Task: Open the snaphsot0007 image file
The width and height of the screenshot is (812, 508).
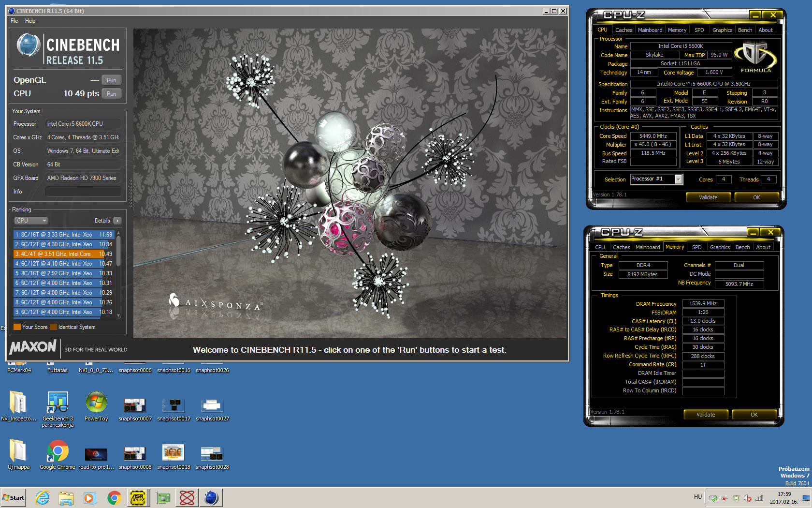Action: 135,409
